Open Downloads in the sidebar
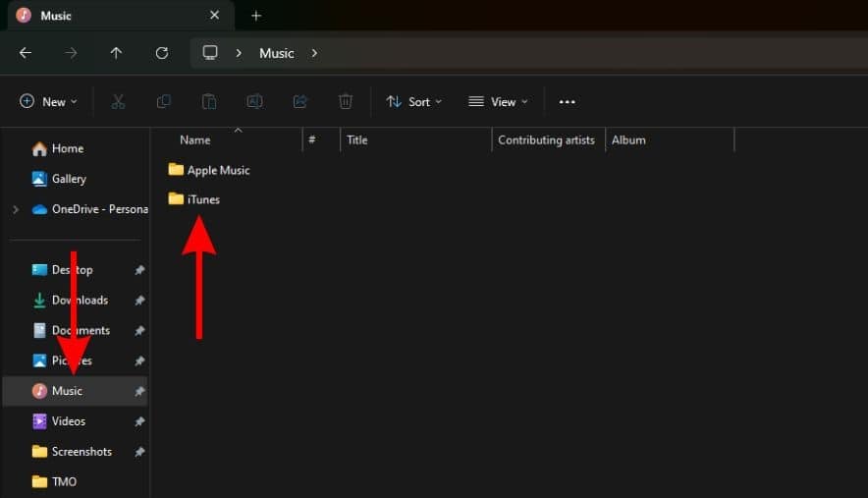The image size is (868, 498). click(79, 300)
